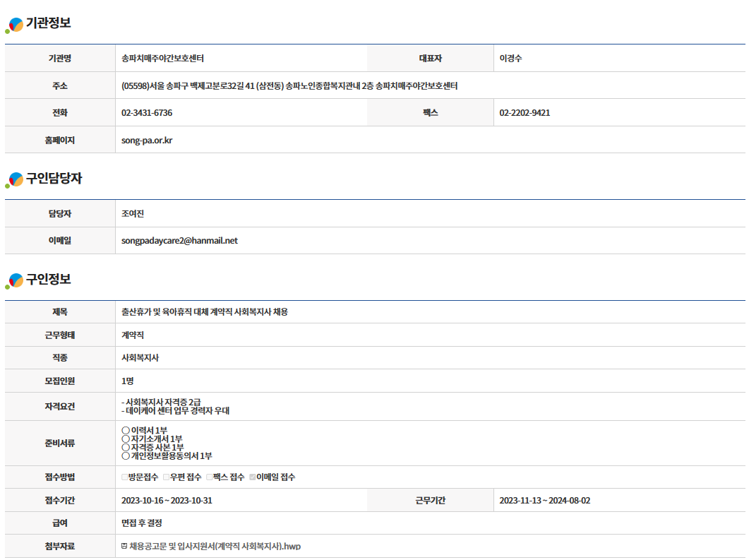The width and height of the screenshot is (749, 560).
Task: Select the 이력서 1부 document item
Action: pos(144,430)
